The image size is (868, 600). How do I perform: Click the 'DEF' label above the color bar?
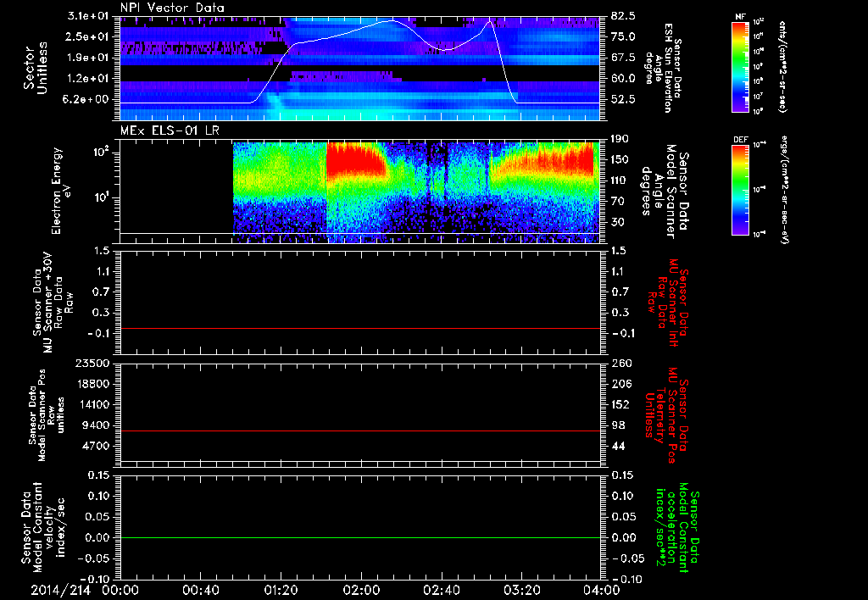click(x=740, y=140)
